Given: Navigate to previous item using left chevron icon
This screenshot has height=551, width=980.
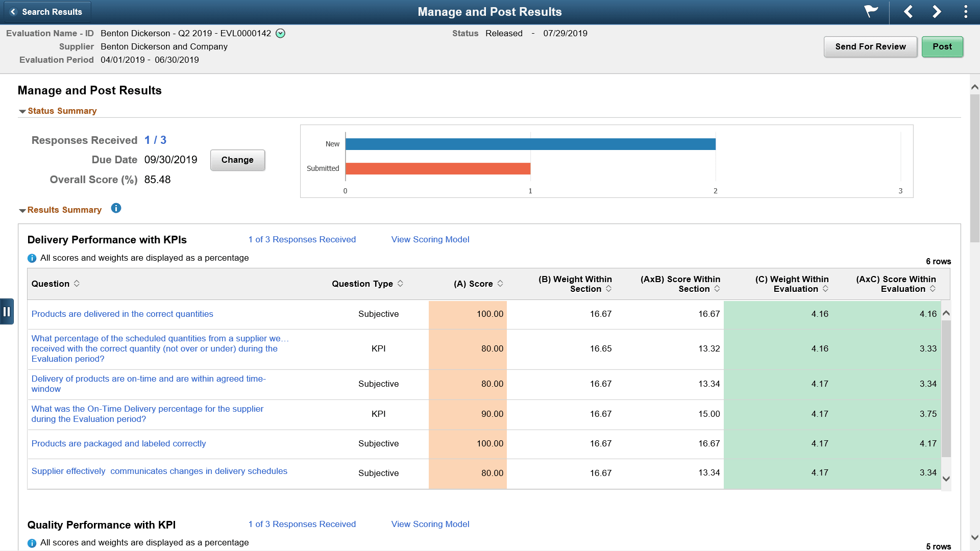Looking at the screenshot, I should (909, 12).
